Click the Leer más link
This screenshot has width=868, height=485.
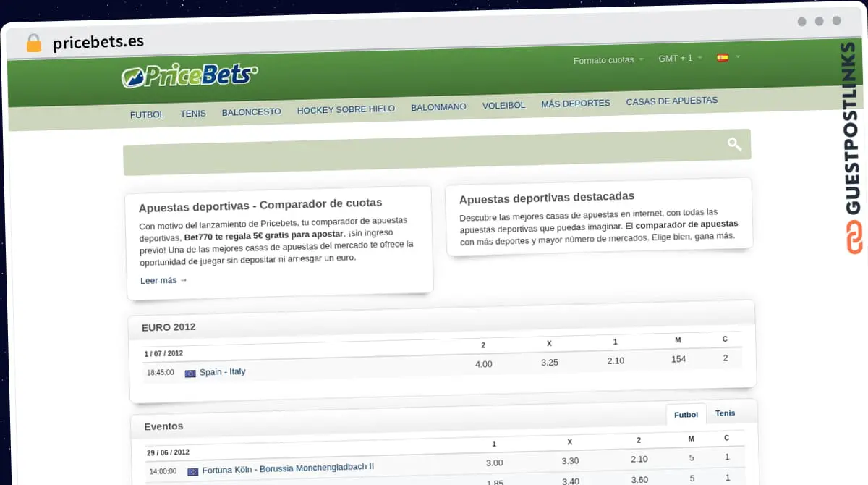pyautogui.click(x=163, y=280)
